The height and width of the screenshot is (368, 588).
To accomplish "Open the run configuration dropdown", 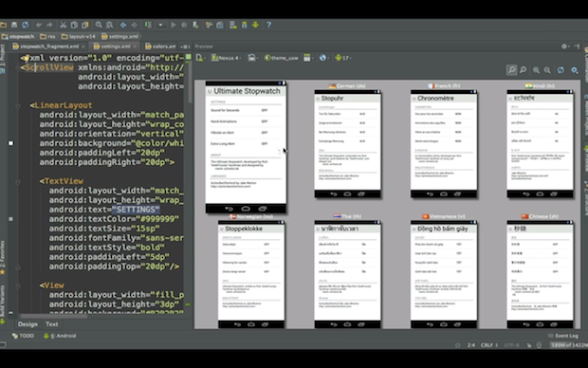I will (160, 25).
